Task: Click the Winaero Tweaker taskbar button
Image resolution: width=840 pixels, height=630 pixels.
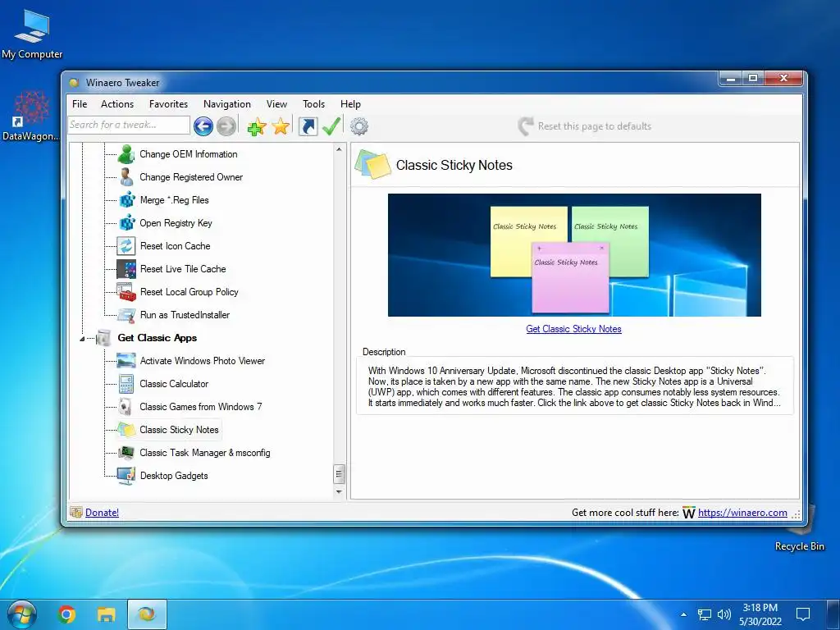Action: [147, 614]
